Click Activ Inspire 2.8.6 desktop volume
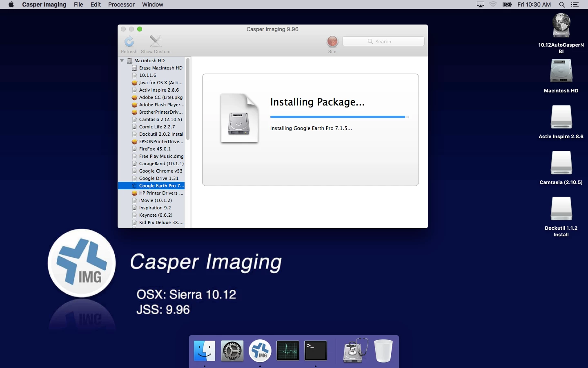This screenshot has width=588, height=368. (x=561, y=117)
